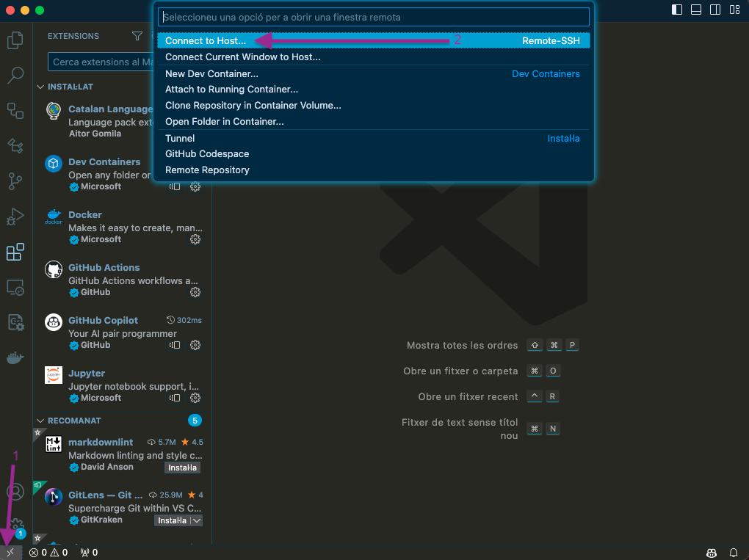Image resolution: width=749 pixels, height=560 pixels.
Task: Open the Manage gear in activity bar
Action: [x=16, y=526]
